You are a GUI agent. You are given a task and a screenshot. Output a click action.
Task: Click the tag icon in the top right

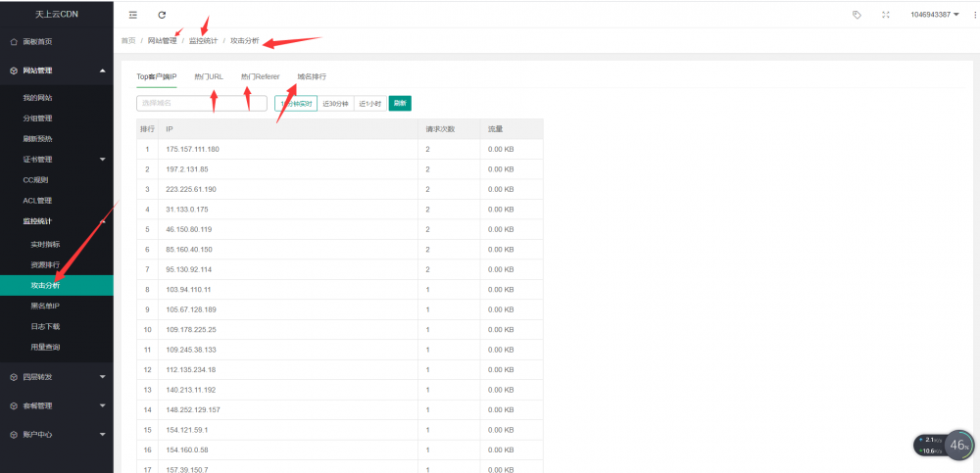[857, 15]
